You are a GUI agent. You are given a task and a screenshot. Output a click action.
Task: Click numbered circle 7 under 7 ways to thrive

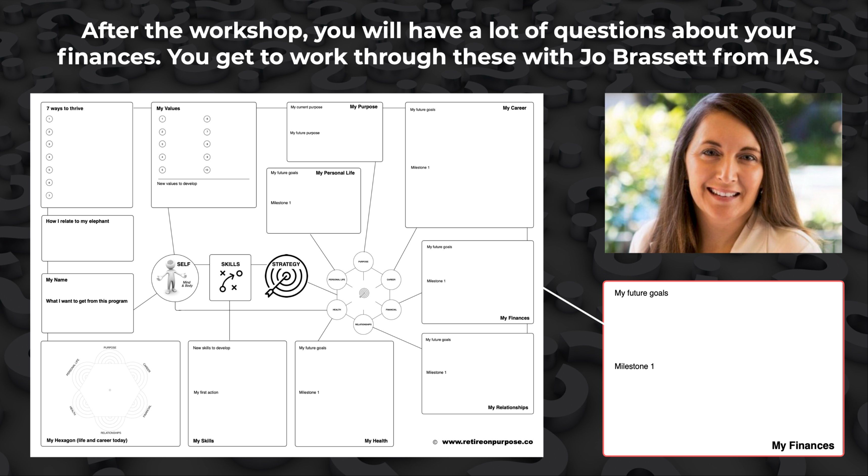[x=50, y=196]
